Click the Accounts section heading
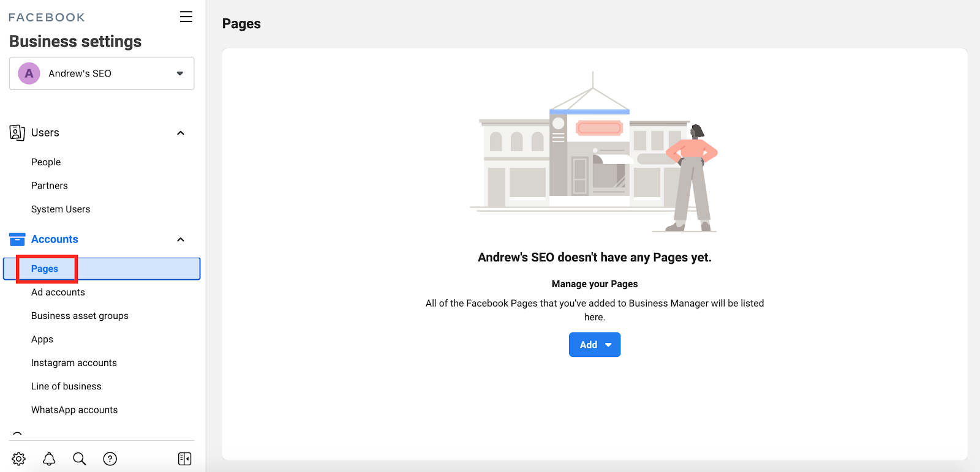980x472 pixels. click(x=55, y=239)
